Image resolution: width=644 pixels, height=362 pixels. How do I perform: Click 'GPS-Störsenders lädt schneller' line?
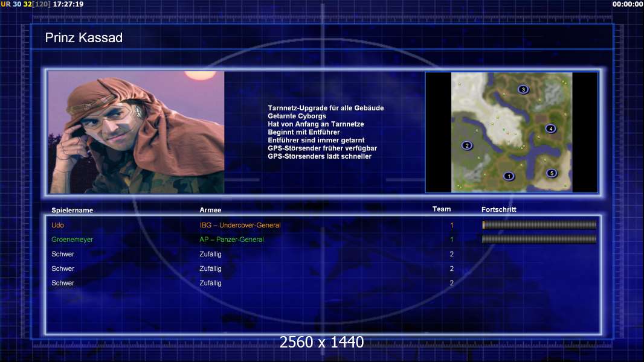320,156
